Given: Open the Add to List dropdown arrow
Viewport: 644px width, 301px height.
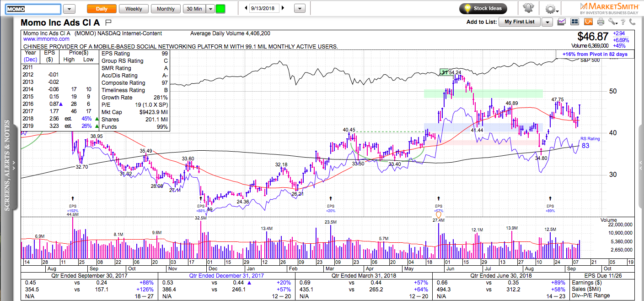Looking at the screenshot, I should point(547,22).
